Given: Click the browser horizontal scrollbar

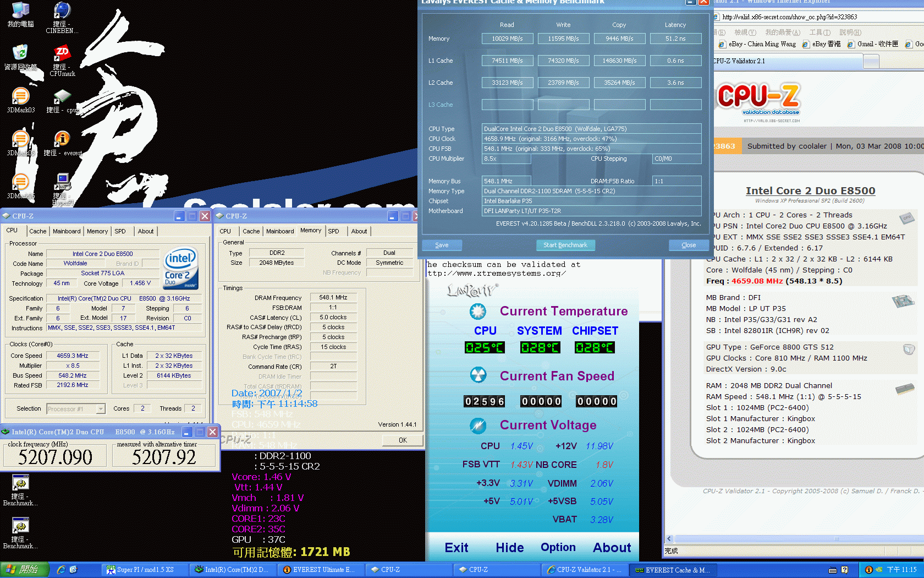Looking at the screenshot, I should click(795, 539).
